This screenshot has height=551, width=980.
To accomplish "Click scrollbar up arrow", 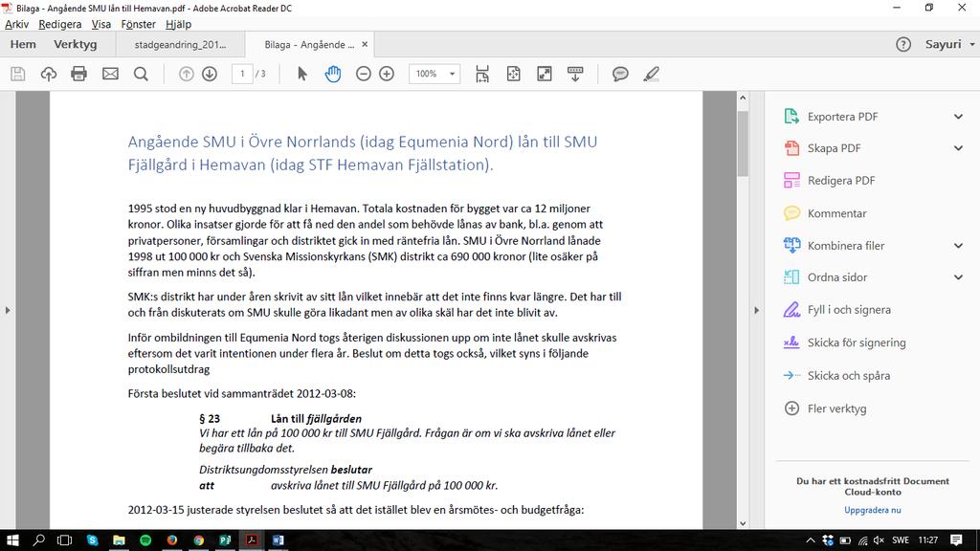I will pos(743,98).
